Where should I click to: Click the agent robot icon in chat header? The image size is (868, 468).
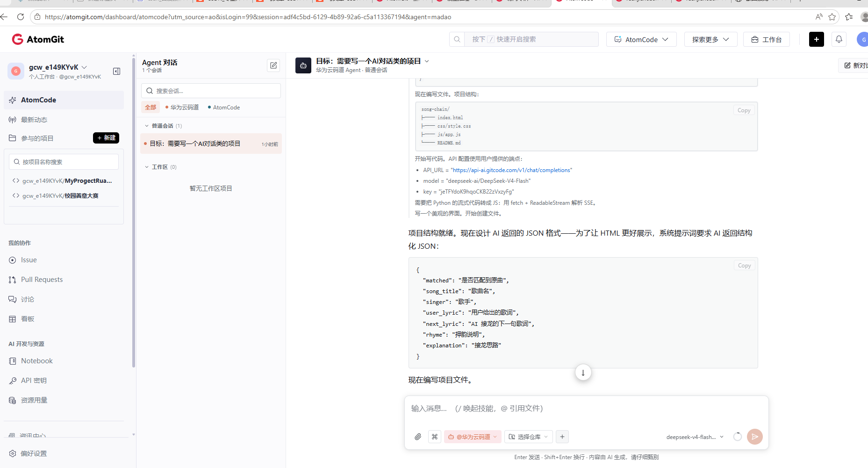(x=303, y=65)
